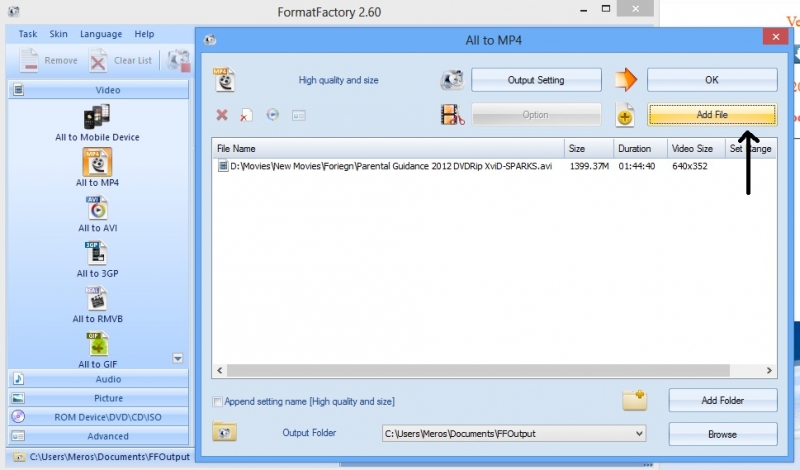The width and height of the screenshot is (800, 470).
Task: Click the output folder icon beside Output Folder label
Action: tap(224, 433)
